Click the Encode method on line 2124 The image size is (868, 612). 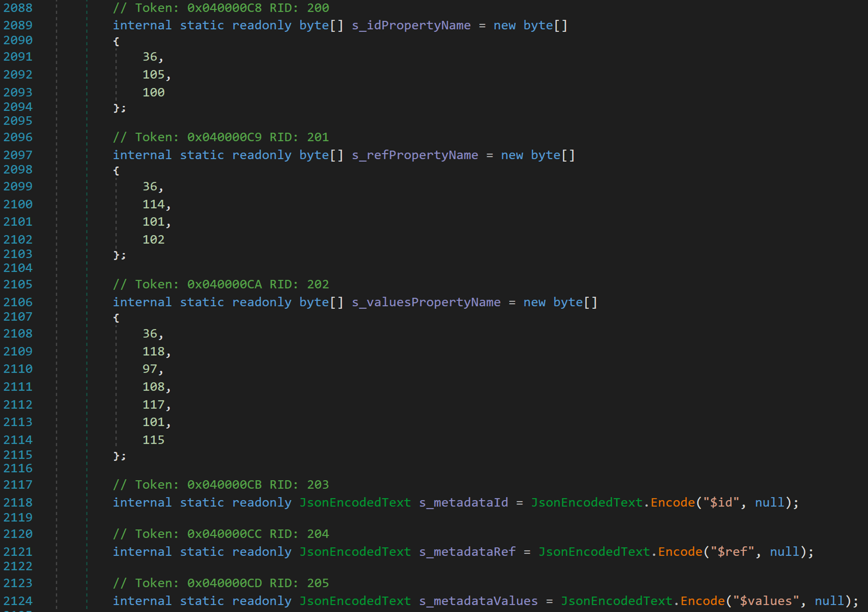pos(703,601)
